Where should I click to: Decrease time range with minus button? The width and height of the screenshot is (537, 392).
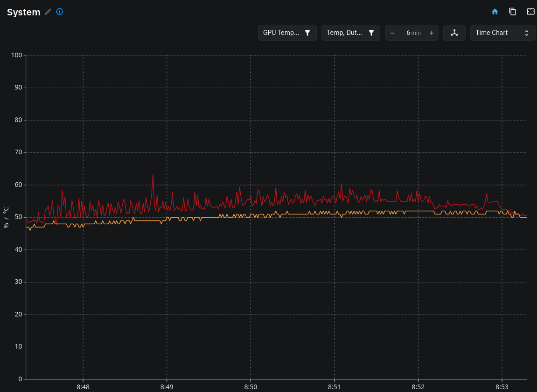(392, 33)
